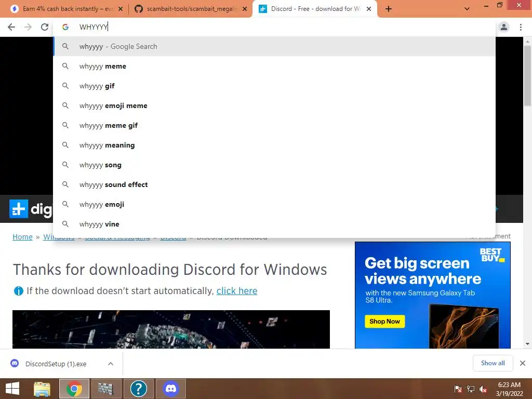
Task: Open the firewall brick-wall taskbar app
Action: point(106,389)
